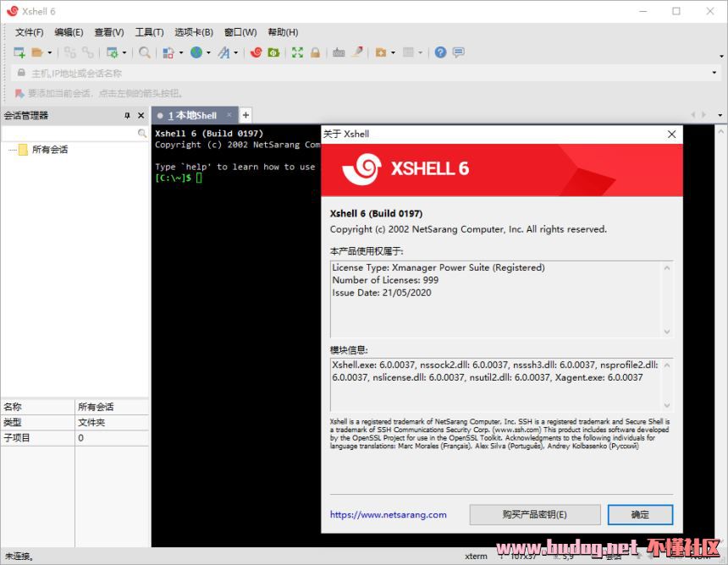The image size is (728, 565).
Task: Open the 编辑(E) menu
Action: [x=69, y=32]
